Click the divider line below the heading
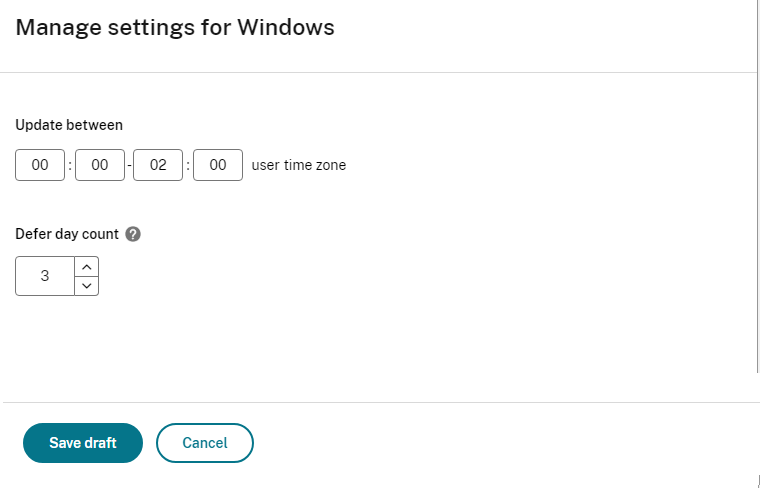 (380, 72)
